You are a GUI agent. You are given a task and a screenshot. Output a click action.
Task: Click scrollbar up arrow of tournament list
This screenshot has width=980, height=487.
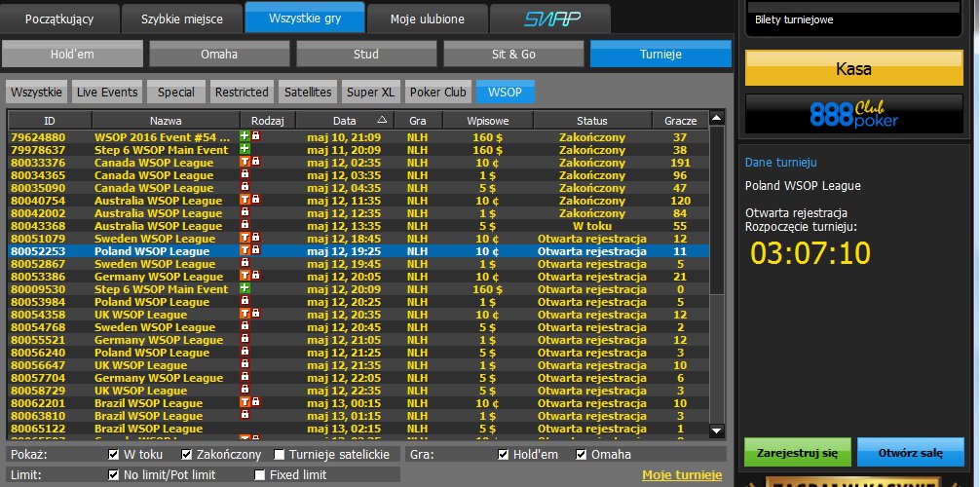coord(717,118)
